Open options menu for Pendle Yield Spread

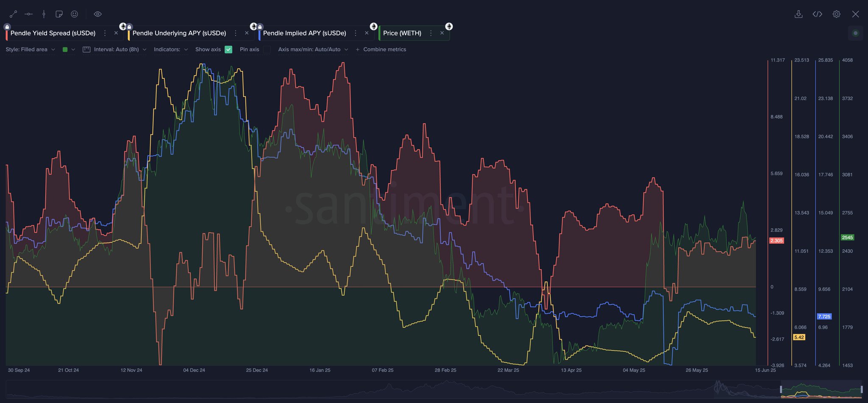click(x=105, y=33)
